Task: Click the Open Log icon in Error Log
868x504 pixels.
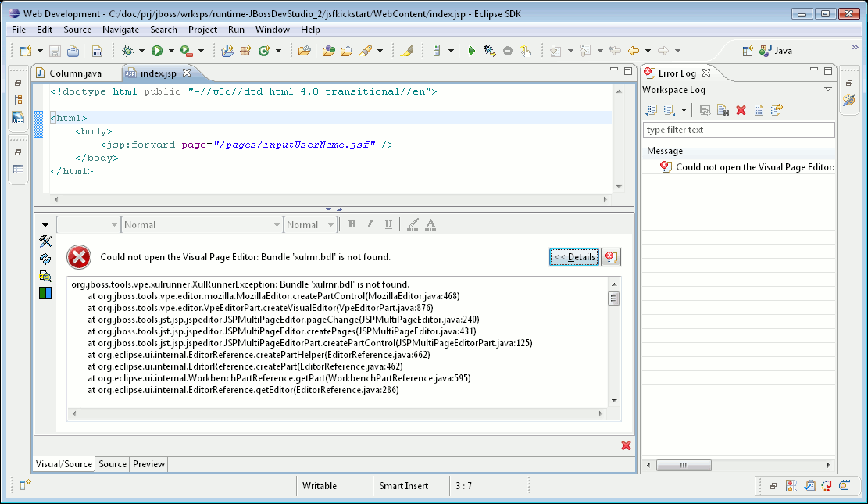Action: [759, 110]
